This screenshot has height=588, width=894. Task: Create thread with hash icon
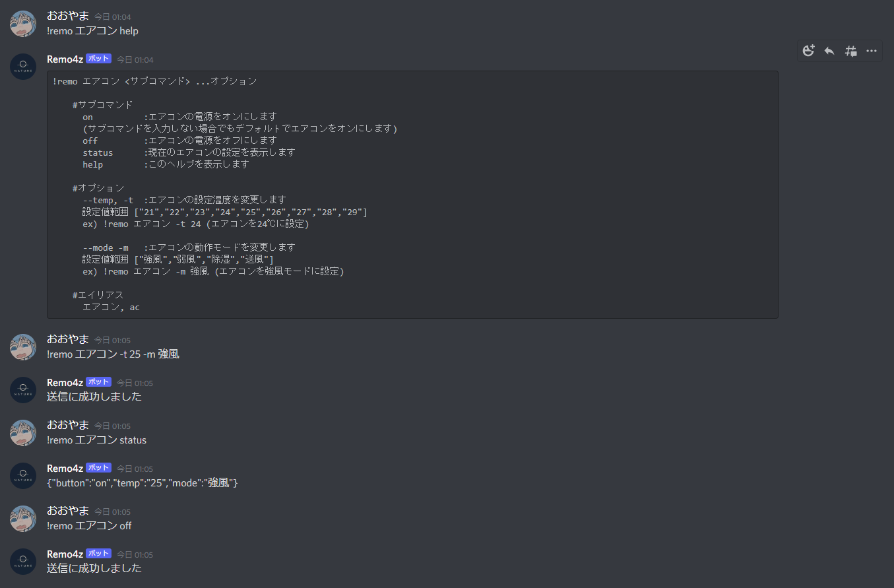[850, 51]
